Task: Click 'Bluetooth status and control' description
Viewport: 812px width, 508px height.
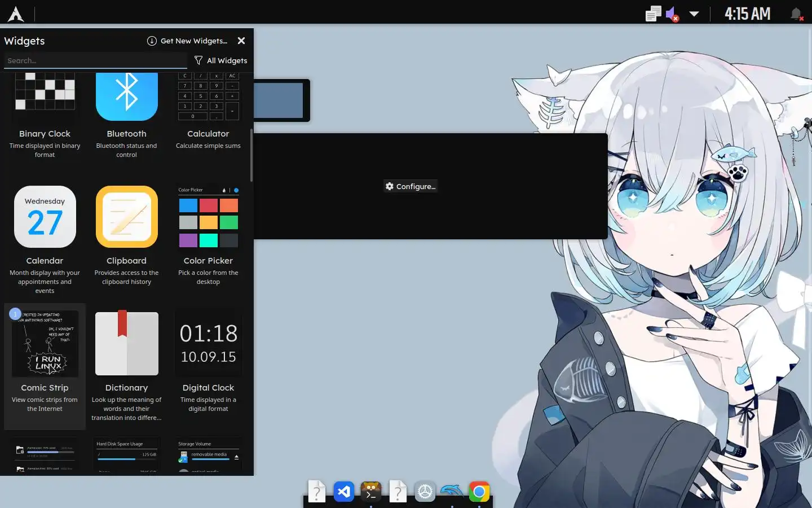Action: [127, 150]
